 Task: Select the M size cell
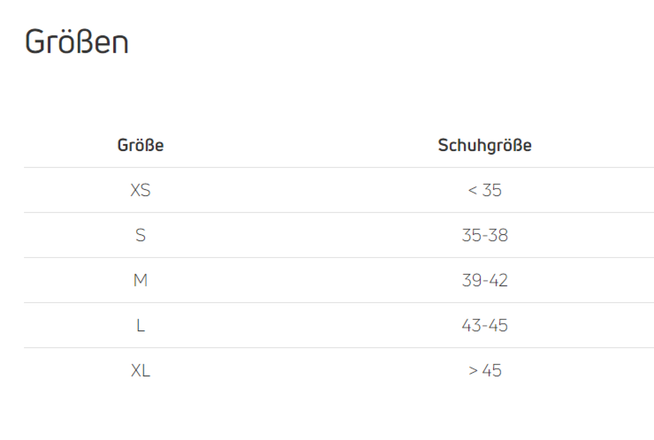140,280
